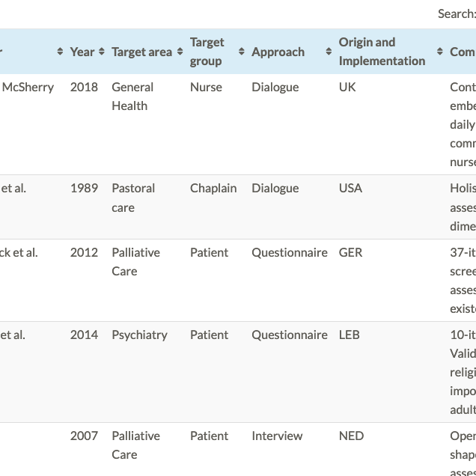
Task: Click sort arrows beside the Approach header
Action: pos(329,52)
